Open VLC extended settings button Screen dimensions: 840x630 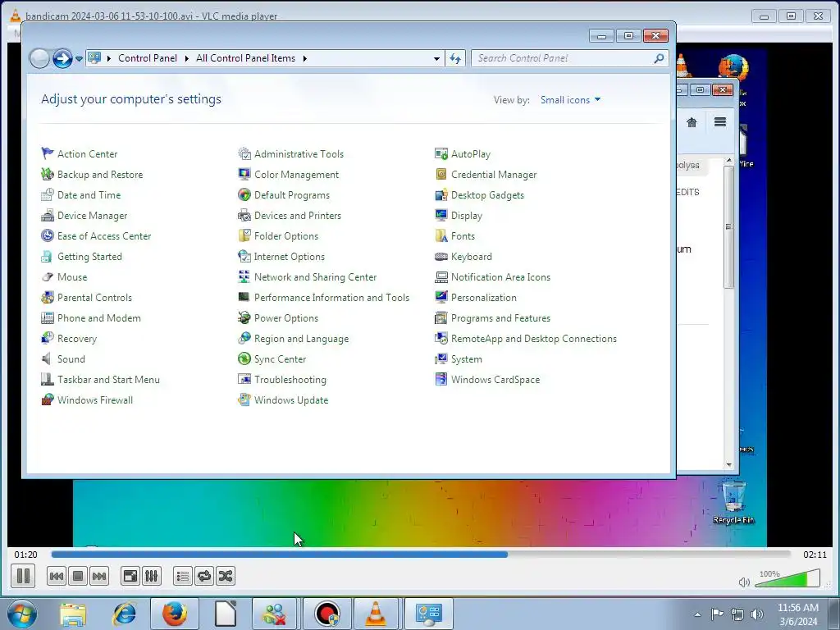152,576
